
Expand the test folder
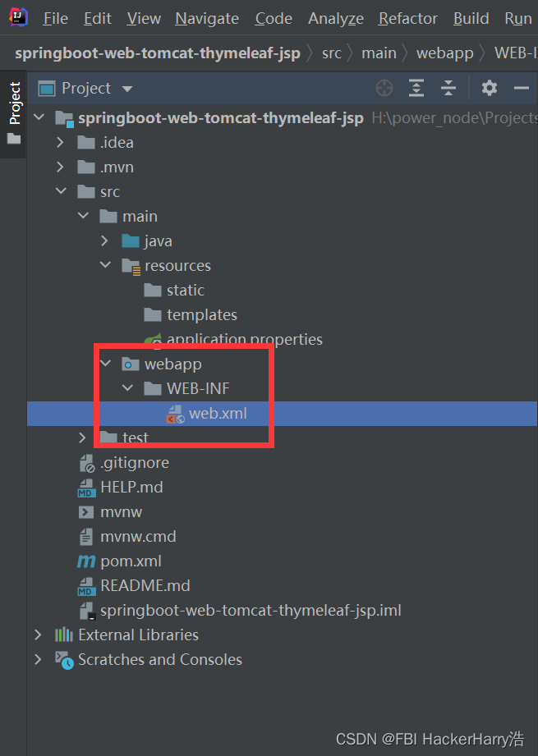click(x=82, y=438)
